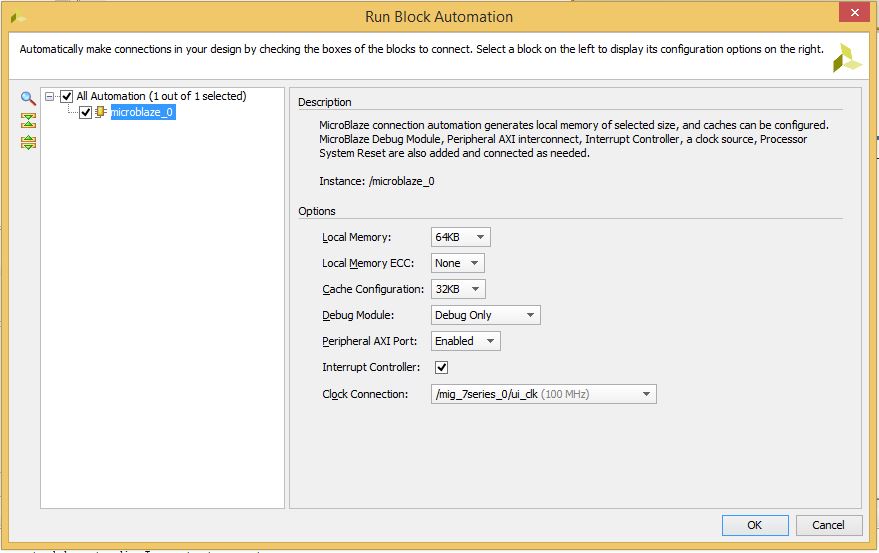Close the Run Block Automation dialog
Image resolution: width=879 pixels, height=553 pixels.
point(854,12)
